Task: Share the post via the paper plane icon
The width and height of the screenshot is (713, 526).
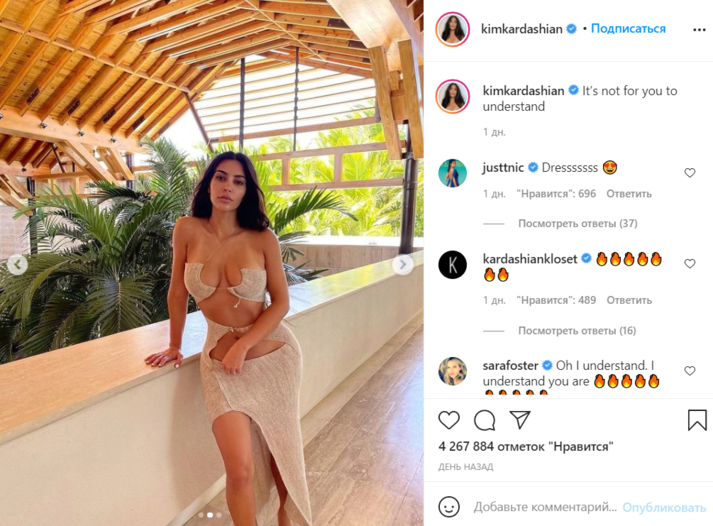Action: click(x=520, y=420)
